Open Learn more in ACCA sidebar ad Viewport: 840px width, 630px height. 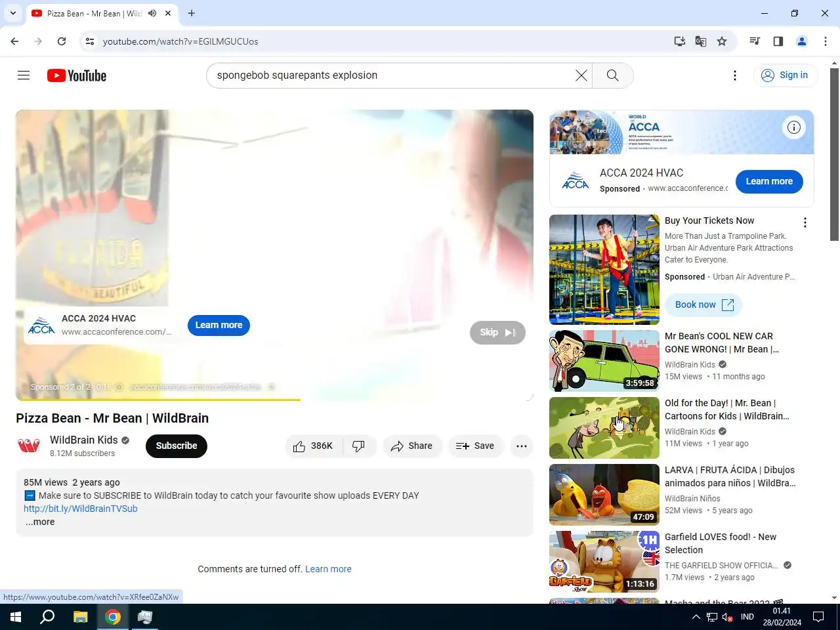point(769,182)
